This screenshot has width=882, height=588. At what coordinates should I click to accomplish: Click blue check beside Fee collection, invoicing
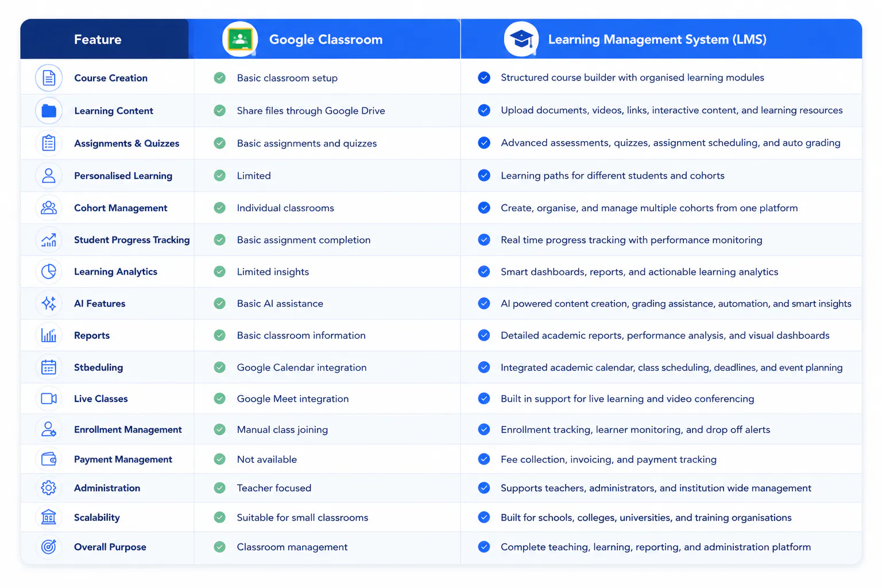click(484, 459)
